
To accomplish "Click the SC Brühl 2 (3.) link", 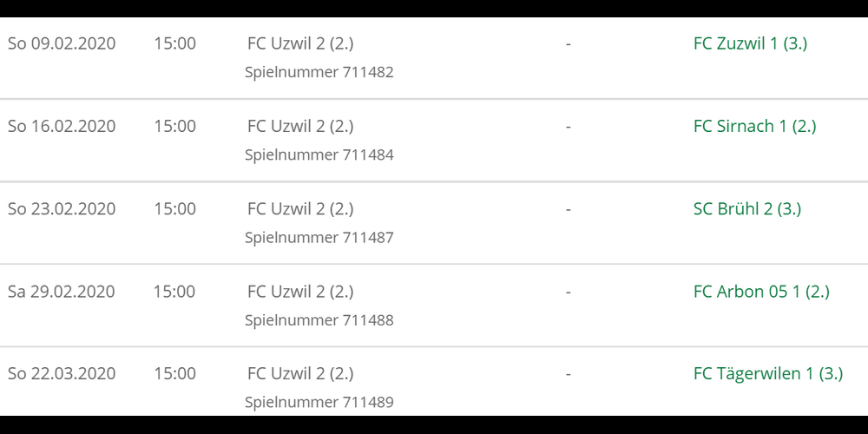I will [746, 209].
